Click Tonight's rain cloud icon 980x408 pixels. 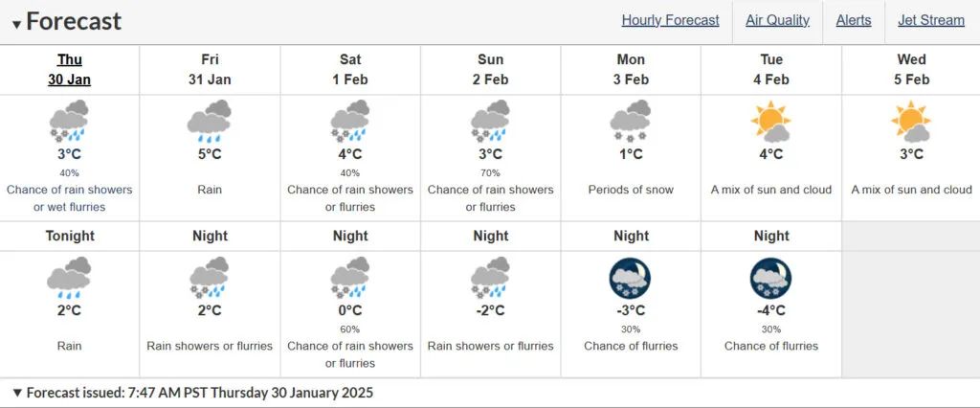(69, 278)
